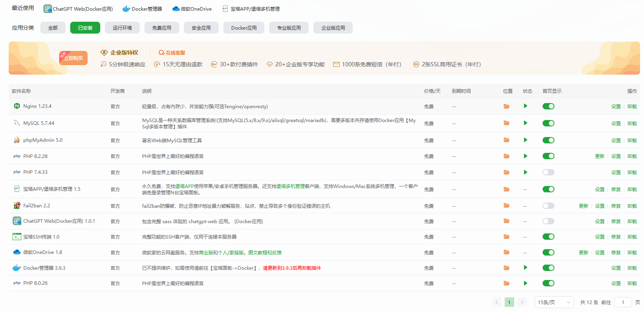The width and height of the screenshot is (644, 312).
Task: Open 在线客服 link
Action: point(172,53)
